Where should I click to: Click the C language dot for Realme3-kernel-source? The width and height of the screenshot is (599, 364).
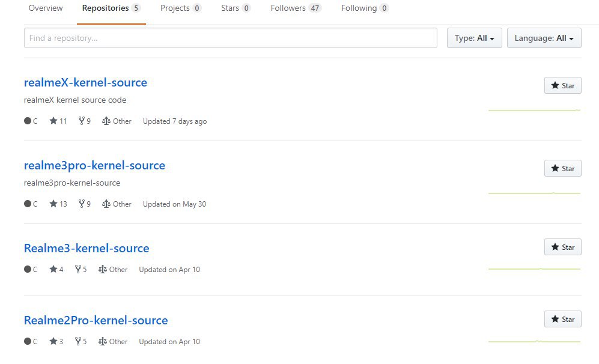[28, 269]
